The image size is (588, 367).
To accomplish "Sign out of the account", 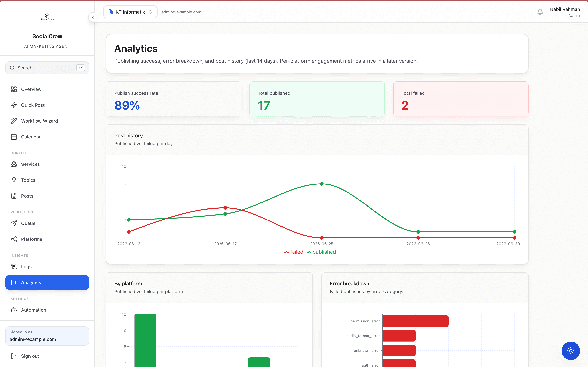I will pos(47,356).
